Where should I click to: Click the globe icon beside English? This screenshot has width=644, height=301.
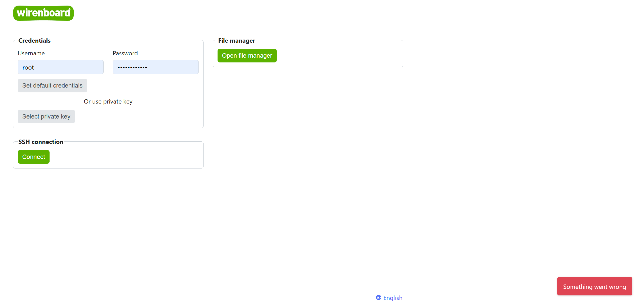click(x=378, y=297)
